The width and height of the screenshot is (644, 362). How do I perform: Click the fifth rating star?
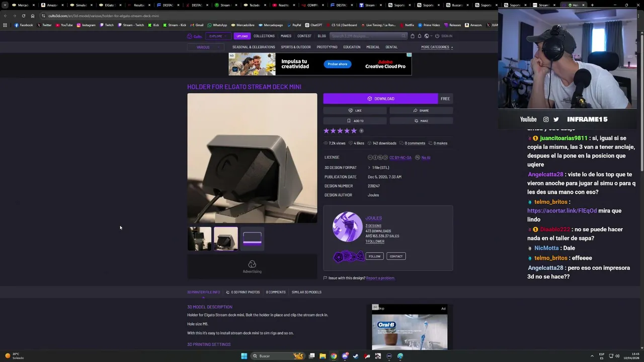(354, 131)
